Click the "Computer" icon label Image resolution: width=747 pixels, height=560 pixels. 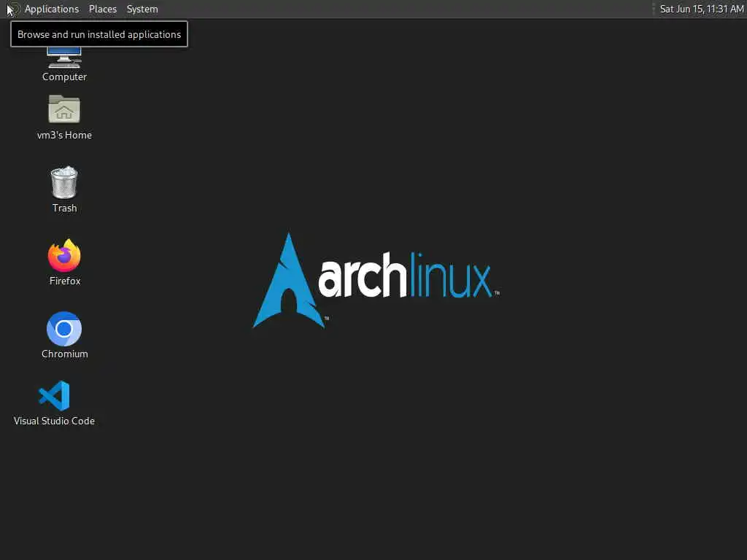click(64, 77)
